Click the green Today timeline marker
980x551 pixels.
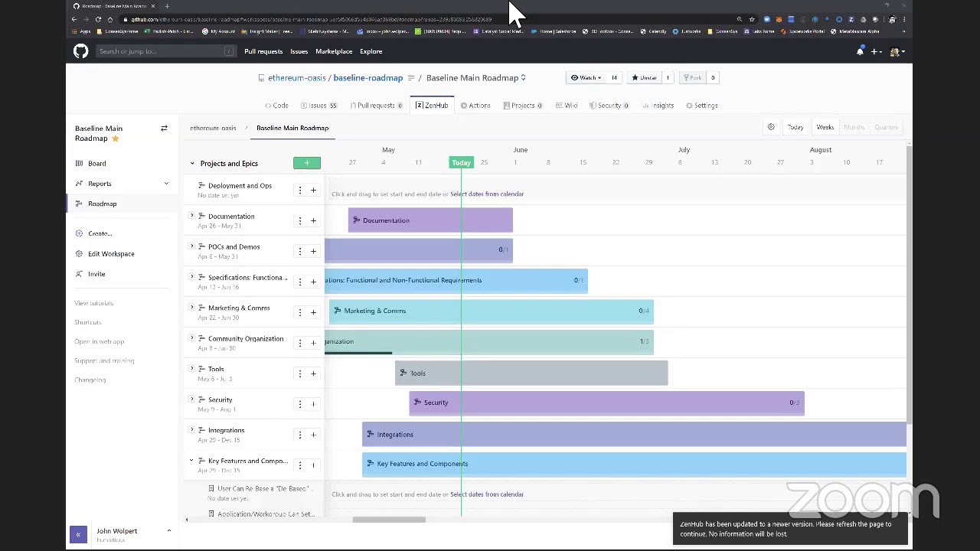pyautogui.click(x=461, y=163)
